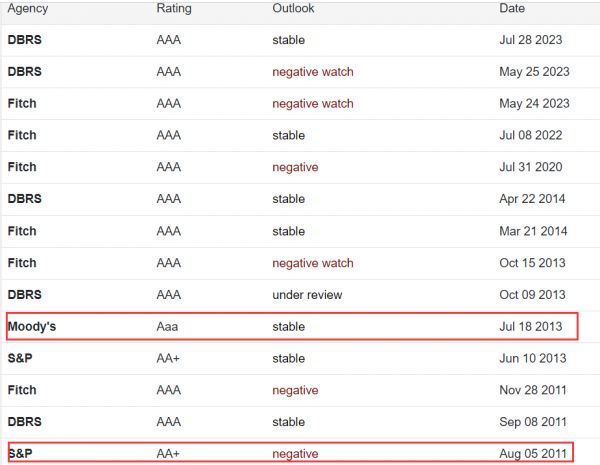Screen dimensions: 600x465
Task: Click the Aaa rating in Moody's row
Action: tap(170, 327)
